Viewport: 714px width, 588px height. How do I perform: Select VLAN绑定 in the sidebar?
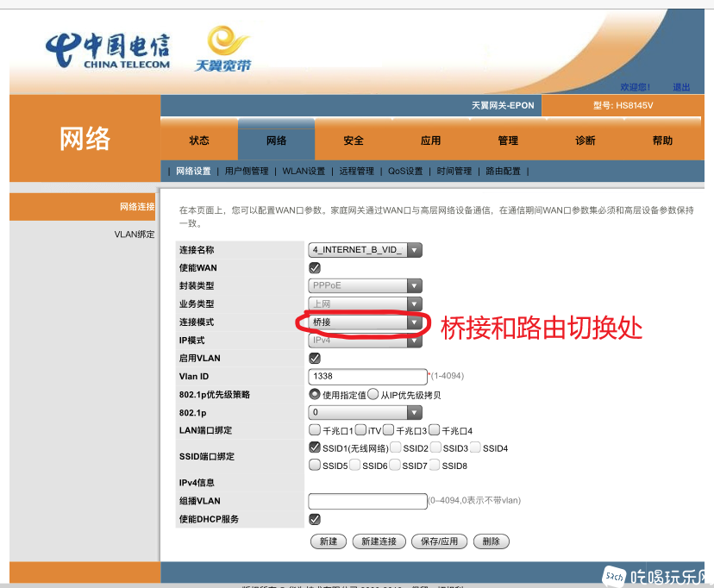point(135,235)
